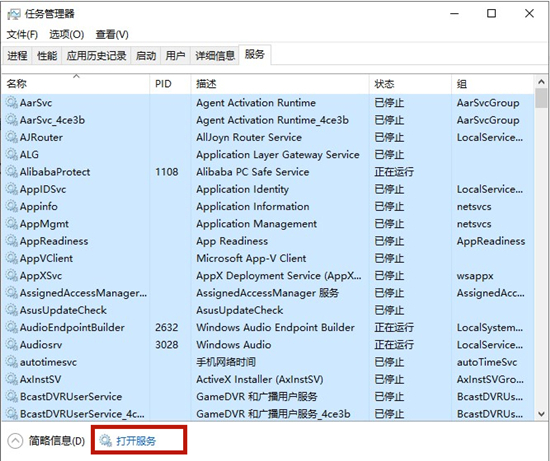The height and width of the screenshot is (461, 550).
Task: Click the gear icon of AsusUpdateCheck service
Action: (x=12, y=310)
